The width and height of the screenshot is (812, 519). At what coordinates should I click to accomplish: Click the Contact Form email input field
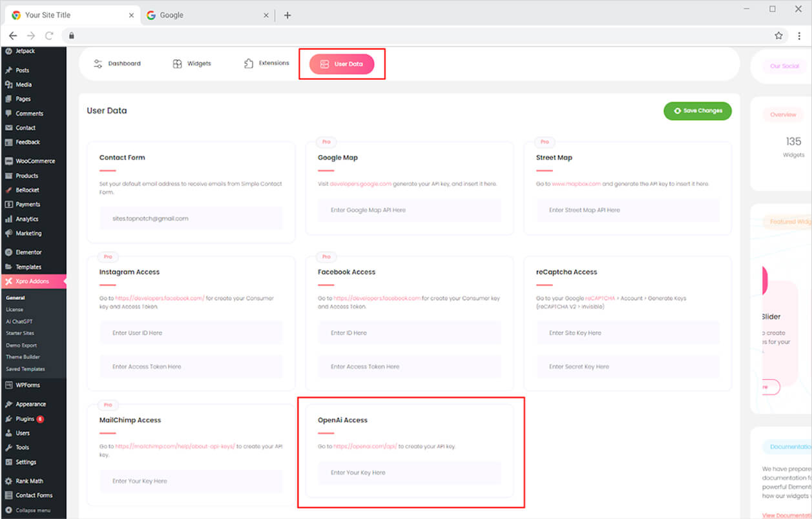[191, 219]
